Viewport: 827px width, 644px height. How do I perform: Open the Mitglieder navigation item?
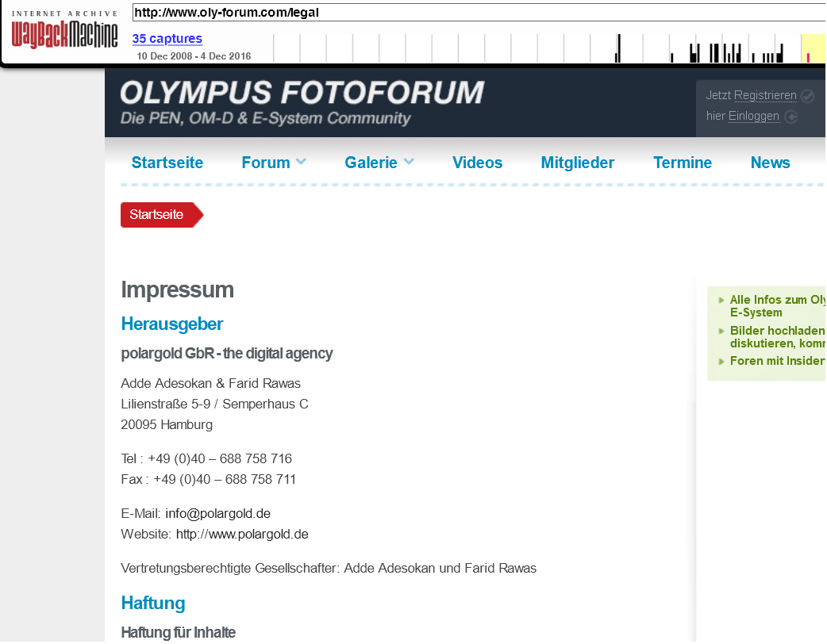click(577, 163)
